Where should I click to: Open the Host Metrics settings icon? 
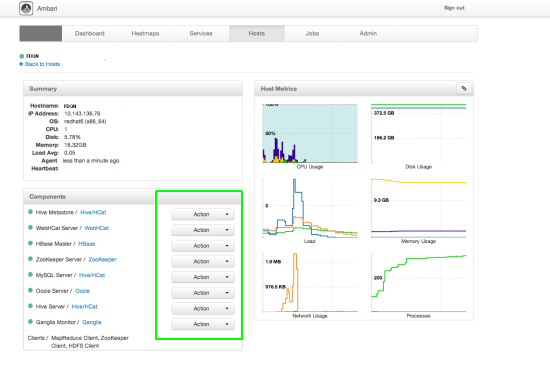click(x=464, y=88)
